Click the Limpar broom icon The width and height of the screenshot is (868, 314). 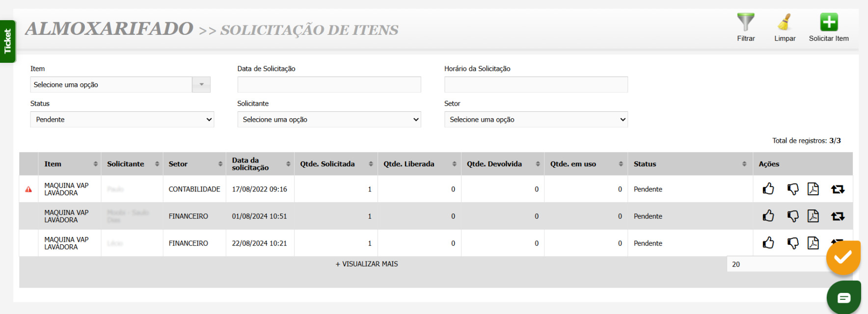coord(785,23)
